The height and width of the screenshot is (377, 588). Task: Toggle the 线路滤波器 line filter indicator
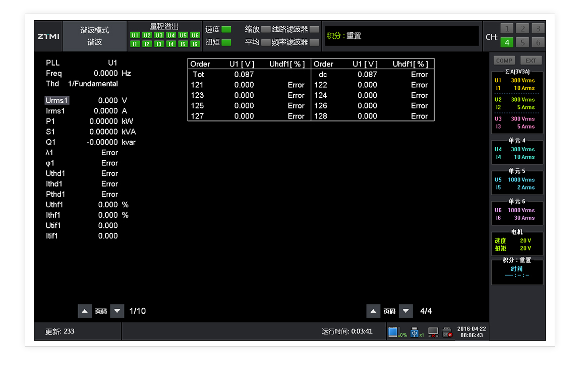(314, 29)
